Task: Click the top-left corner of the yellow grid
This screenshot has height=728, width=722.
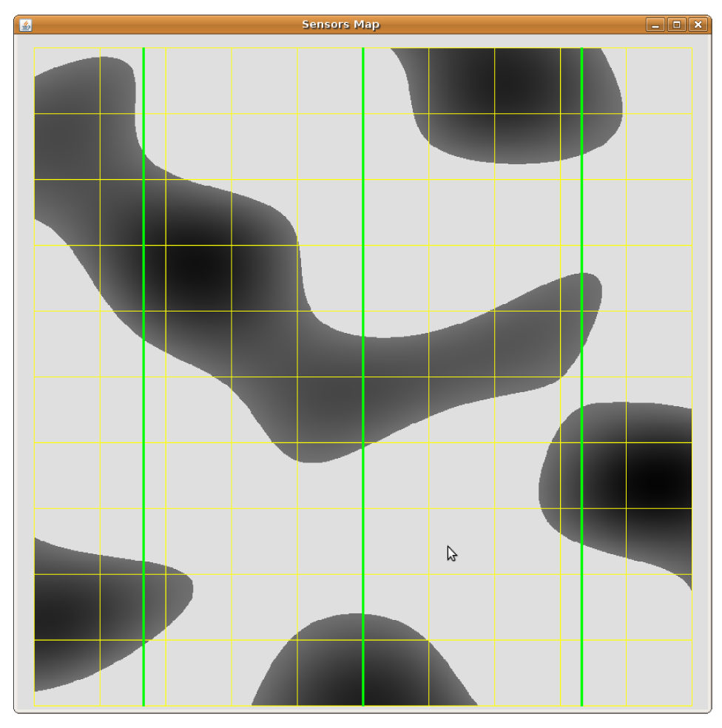Action: [35, 48]
